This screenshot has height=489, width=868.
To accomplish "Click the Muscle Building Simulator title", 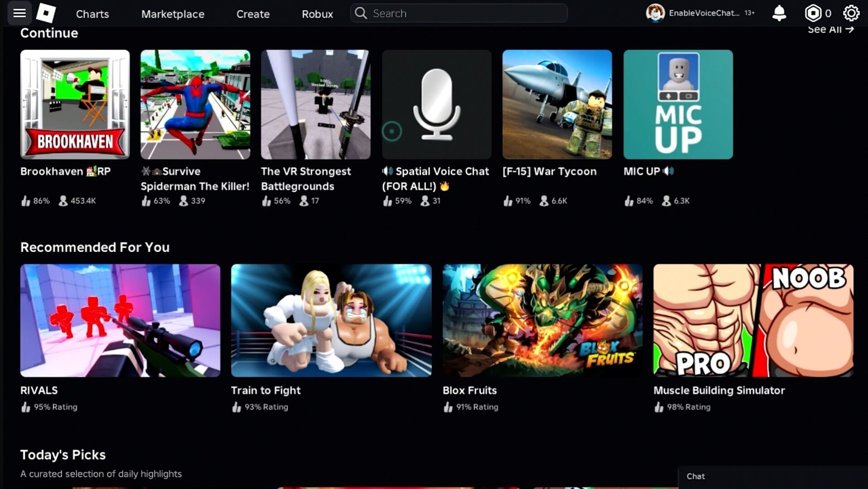I will (x=719, y=390).
